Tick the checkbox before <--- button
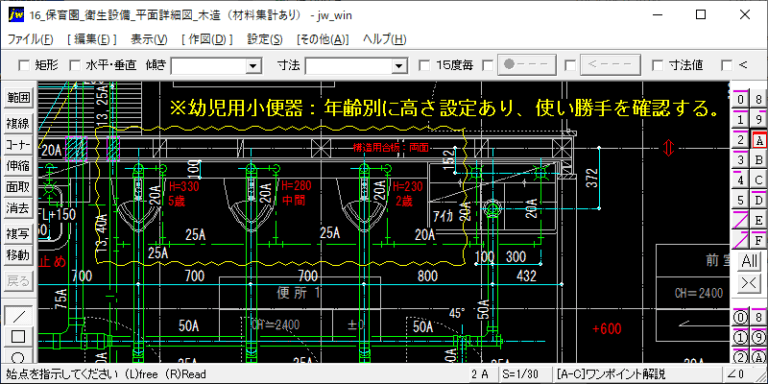 (x=570, y=65)
